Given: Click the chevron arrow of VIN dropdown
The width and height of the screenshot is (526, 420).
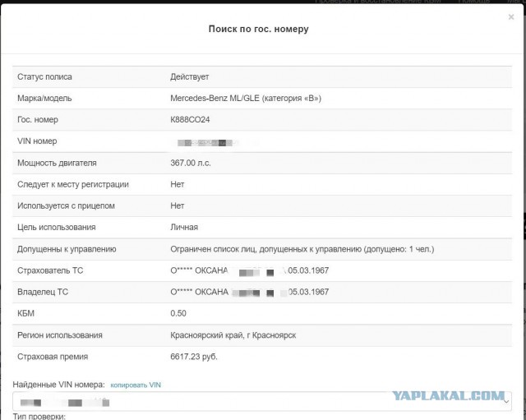Looking at the screenshot, I should pos(506,401).
